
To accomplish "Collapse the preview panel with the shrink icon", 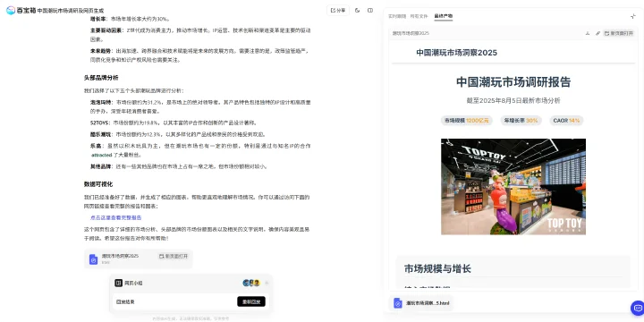I will coord(633,16).
